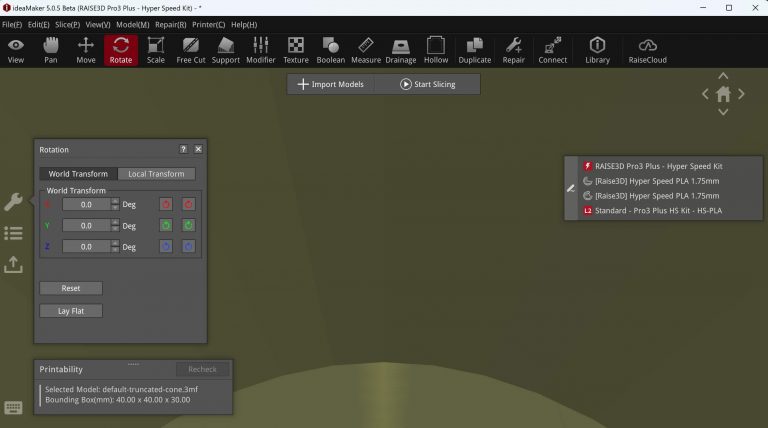This screenshot has width=768, height=428.
Task: Select the Scale tool in toolbar
Action: [x=155, y=49]
